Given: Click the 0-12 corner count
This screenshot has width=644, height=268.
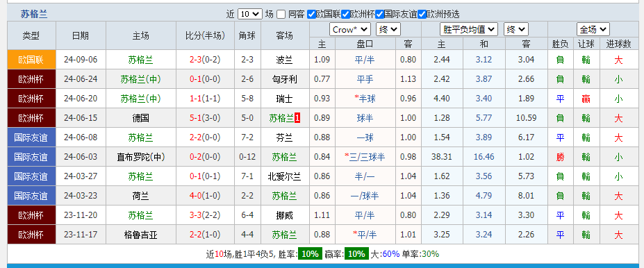Looking at the screenshot, I should (247, 157).
